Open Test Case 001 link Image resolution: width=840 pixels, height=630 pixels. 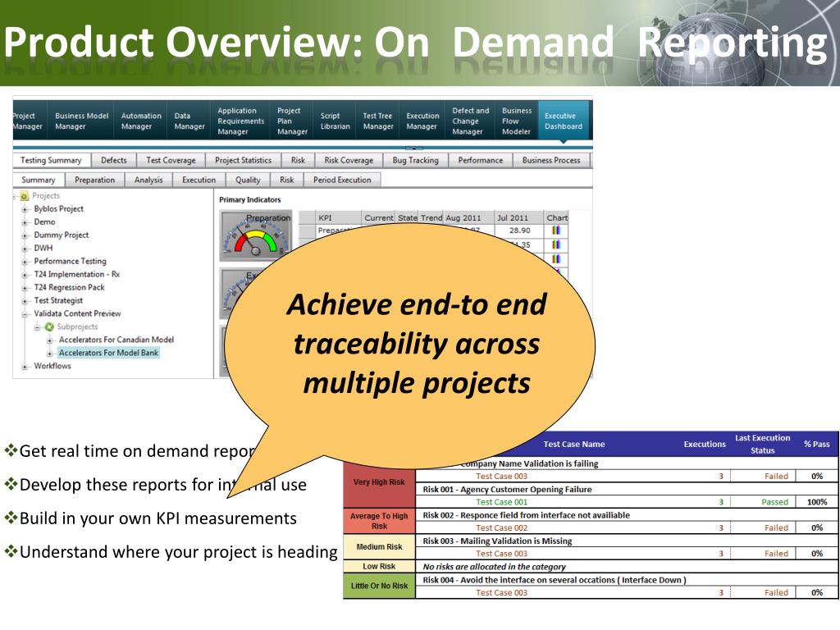point(501,502)
